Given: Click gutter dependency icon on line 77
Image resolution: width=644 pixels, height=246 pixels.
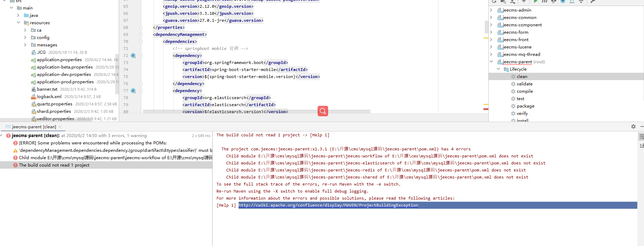Looking at the screenshot, I should (x=133, y=91).
